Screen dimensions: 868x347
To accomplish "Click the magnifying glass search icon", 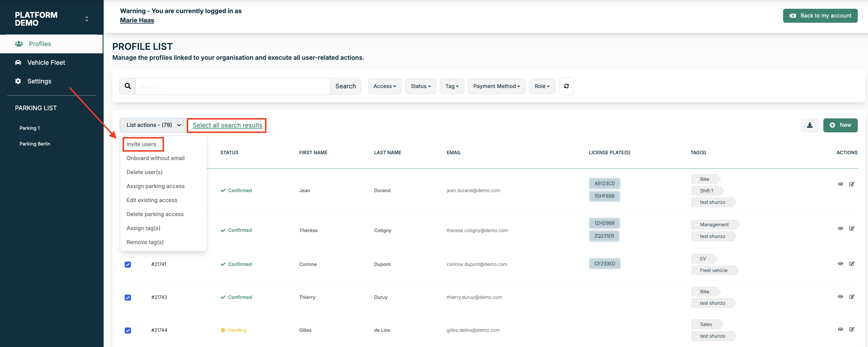I will pos(128,86).
